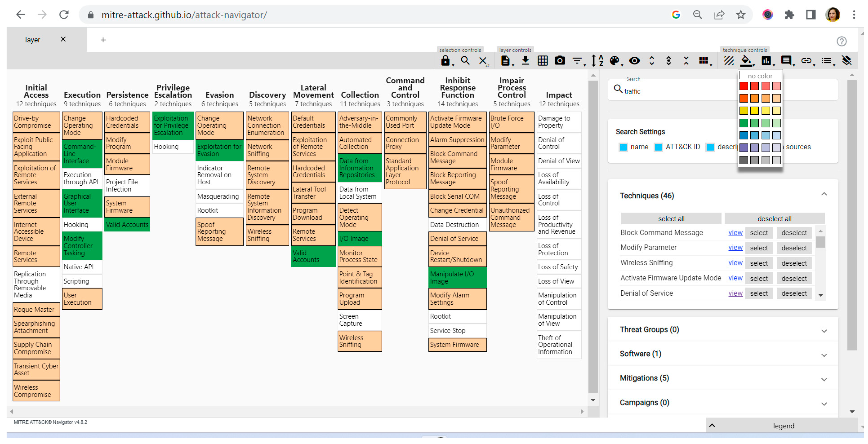Collapse the Techniques (46) section
The height and width of the screenshot is (444, 868).
(x=824, y=195)
